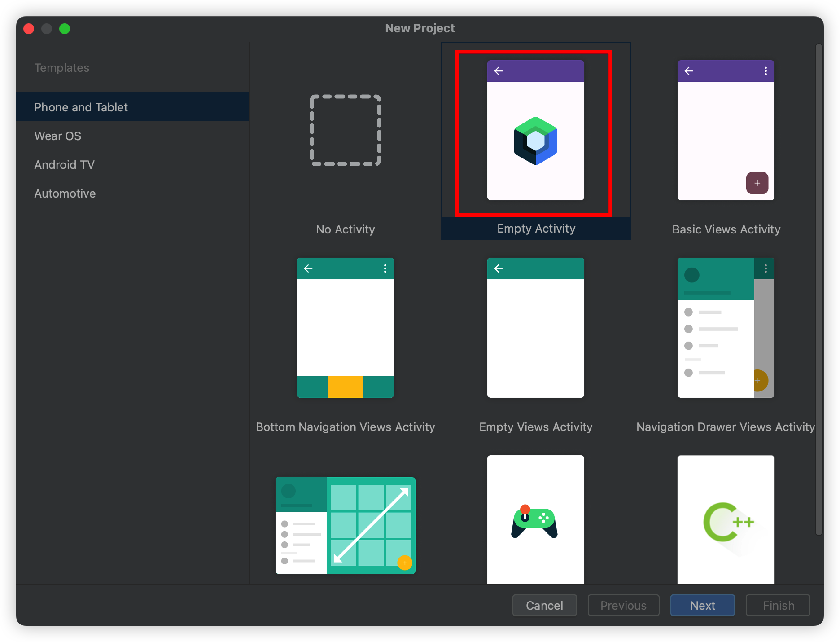This screenshot has height=642, width=840.
Task: Switch to Android TV templates
Action: click(x=133, y=164)
